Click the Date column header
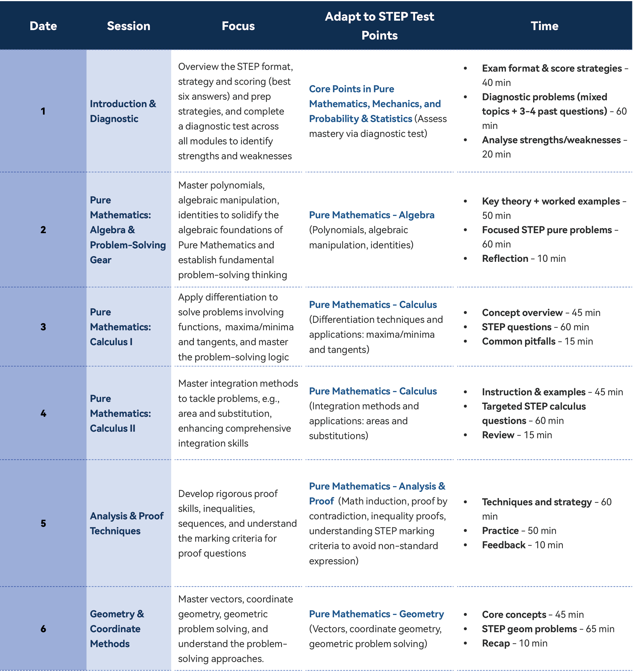The height and width of the screenshot is (672, 633). pos(43,26)
